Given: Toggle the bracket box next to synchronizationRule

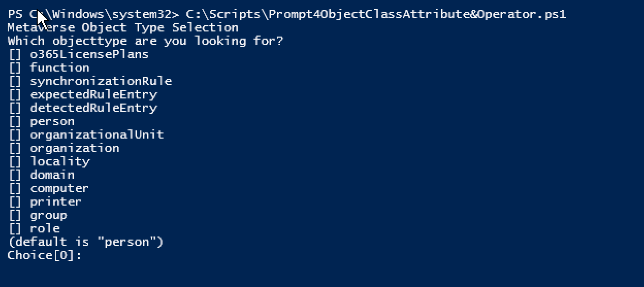Looking at the screenshot, I should tap(14, 81).
